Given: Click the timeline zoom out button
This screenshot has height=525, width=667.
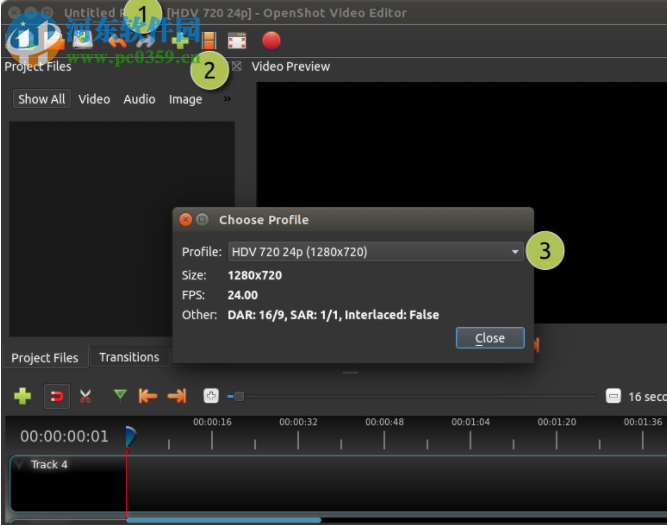Looking at the screenshot, I should (x=613, y=396).
